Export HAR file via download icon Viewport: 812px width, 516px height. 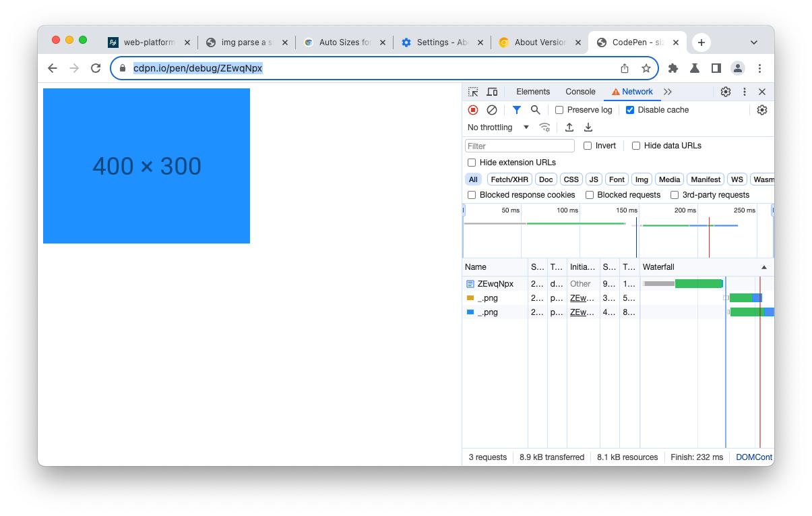(587, 127)
